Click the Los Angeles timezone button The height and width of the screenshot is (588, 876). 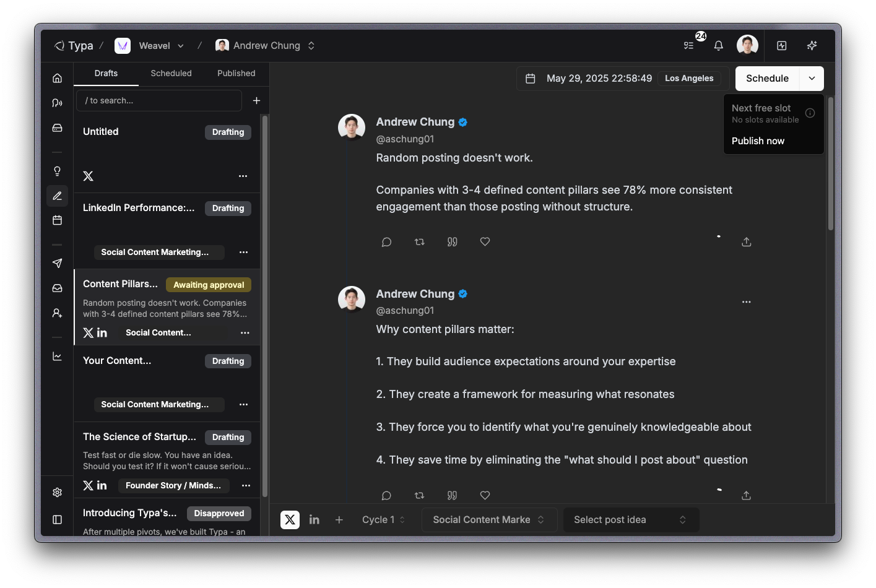pos(689,79)
